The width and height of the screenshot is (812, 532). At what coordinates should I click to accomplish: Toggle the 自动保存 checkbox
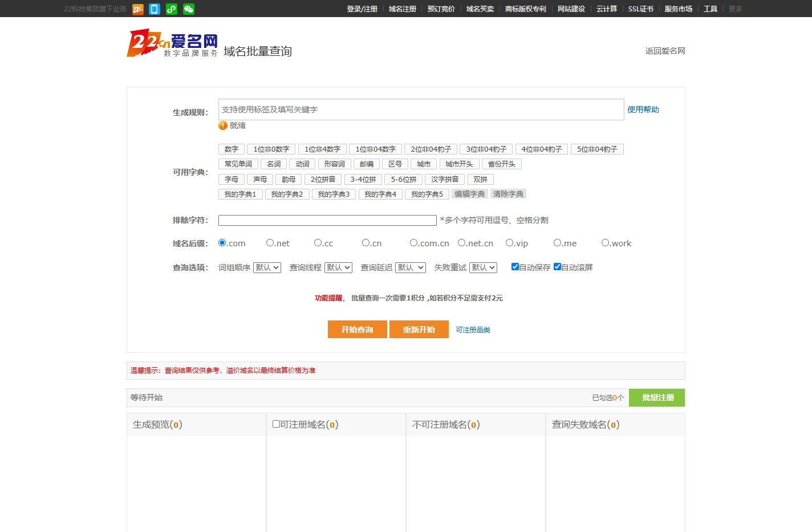[x=515, y=267]
